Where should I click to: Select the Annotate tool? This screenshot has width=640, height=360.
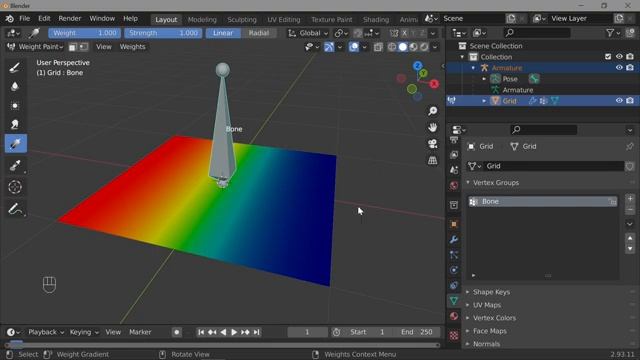16,209
